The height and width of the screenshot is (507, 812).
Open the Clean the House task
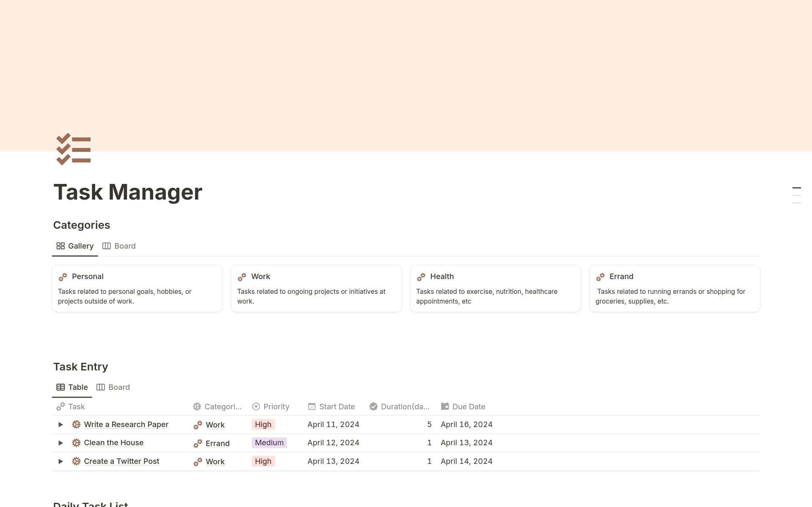[x=113, y=442]
